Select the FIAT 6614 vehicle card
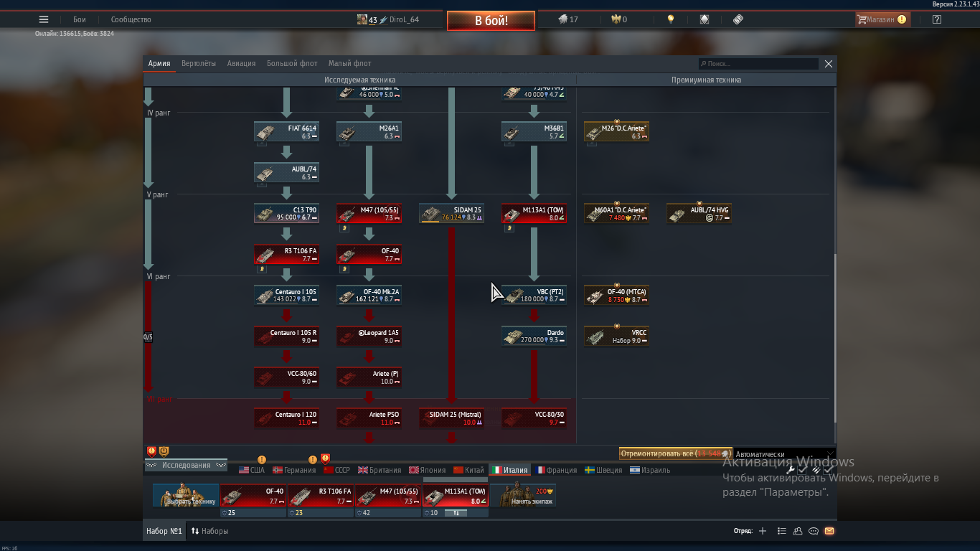The image size is (980, 551). pos(286,132)
